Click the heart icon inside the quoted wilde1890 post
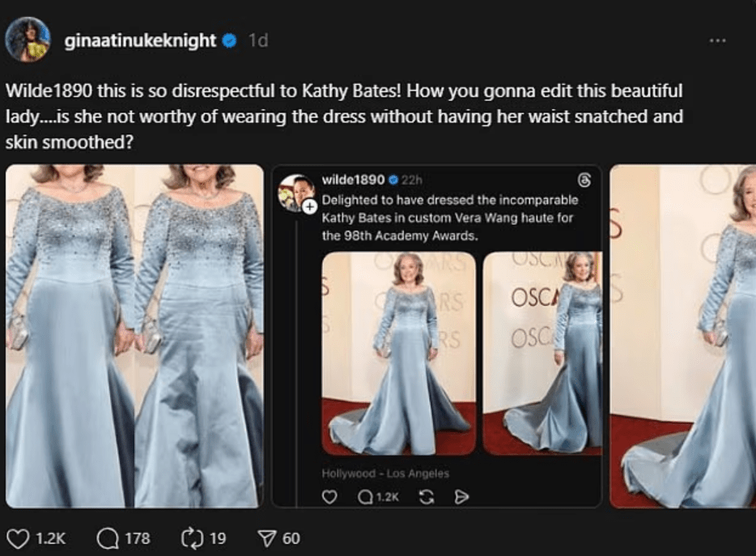This screenshot has width=756, height=556. [x=329, y=497]
